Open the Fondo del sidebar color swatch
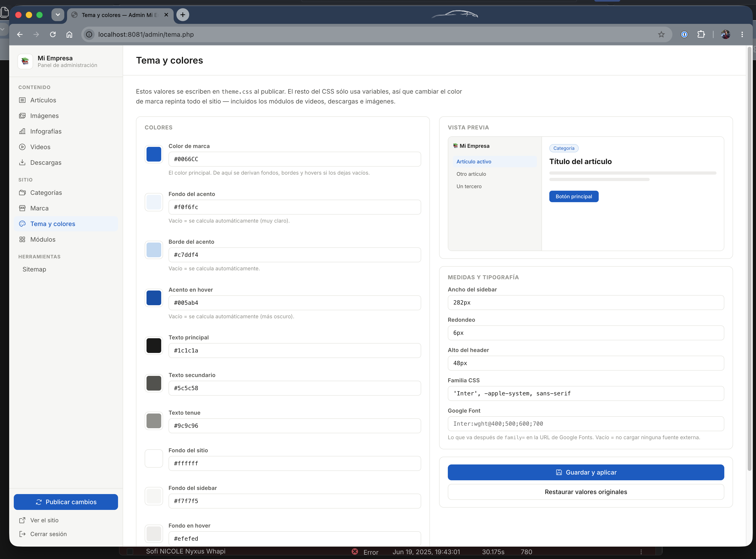Screen dimensions: 756x559 click(x=154, y=496)
